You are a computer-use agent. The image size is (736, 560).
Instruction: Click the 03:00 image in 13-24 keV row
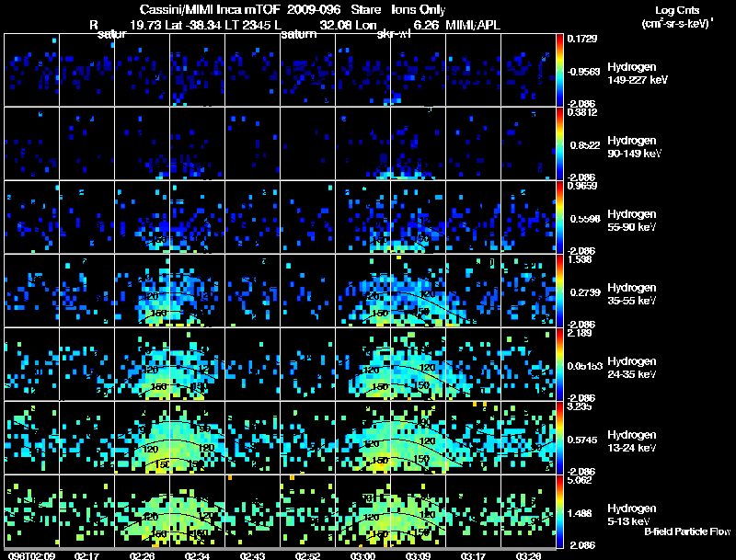(362, 439)
